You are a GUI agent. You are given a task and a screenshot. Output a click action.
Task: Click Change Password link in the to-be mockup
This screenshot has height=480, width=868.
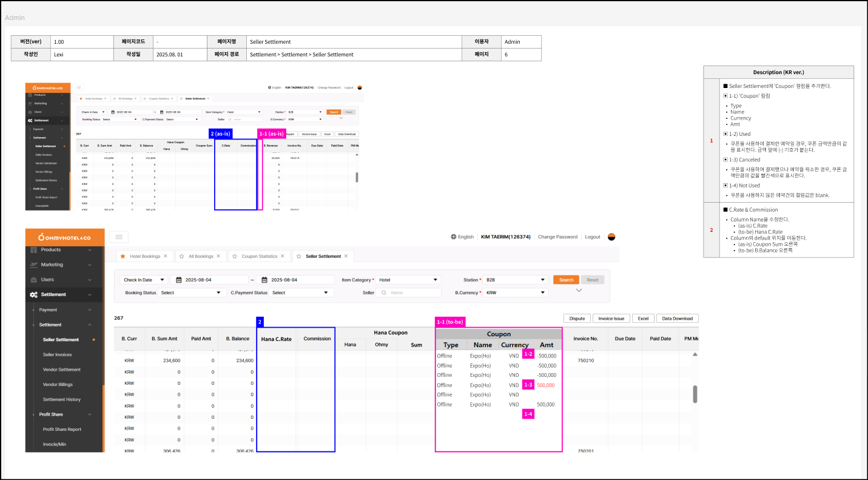click(557, 237)
